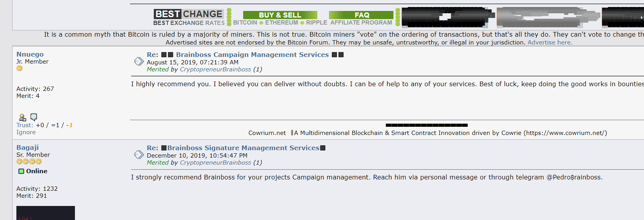
Task: Click the post icon beside Bagaji's reply
Action: pos(139,154)
